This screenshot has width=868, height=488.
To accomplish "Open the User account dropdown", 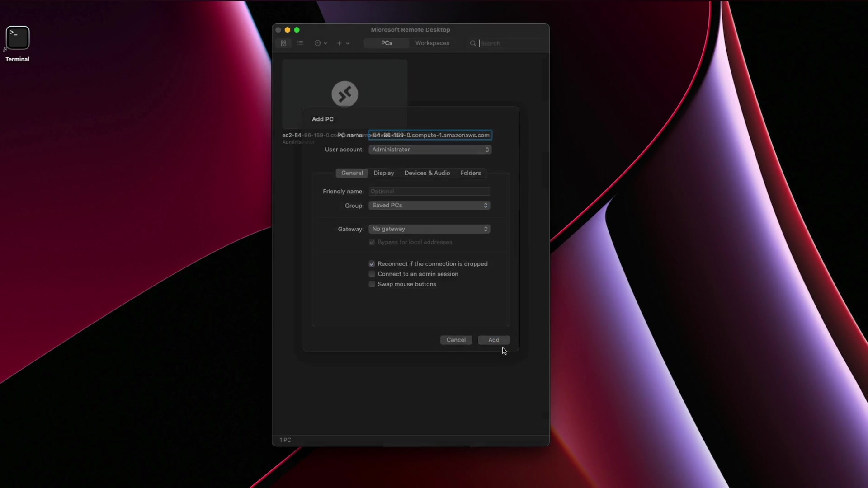I will [x=429, y=150].
